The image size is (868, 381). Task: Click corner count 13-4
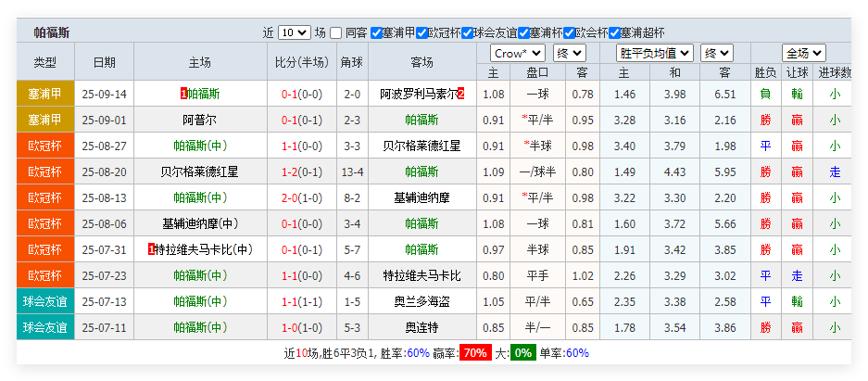352,171
